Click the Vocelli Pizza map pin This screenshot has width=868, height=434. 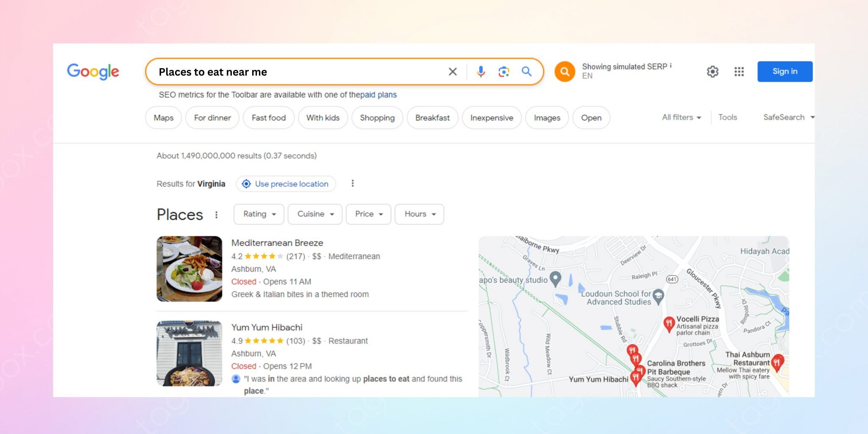click(669, 324)
